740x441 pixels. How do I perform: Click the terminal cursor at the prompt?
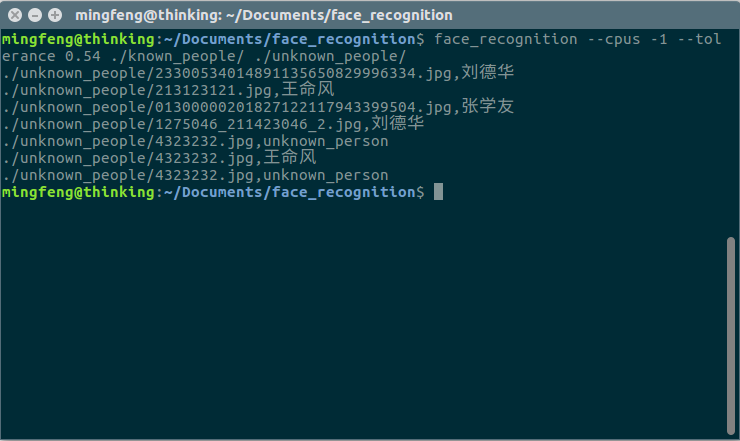[x=438, y=192]
